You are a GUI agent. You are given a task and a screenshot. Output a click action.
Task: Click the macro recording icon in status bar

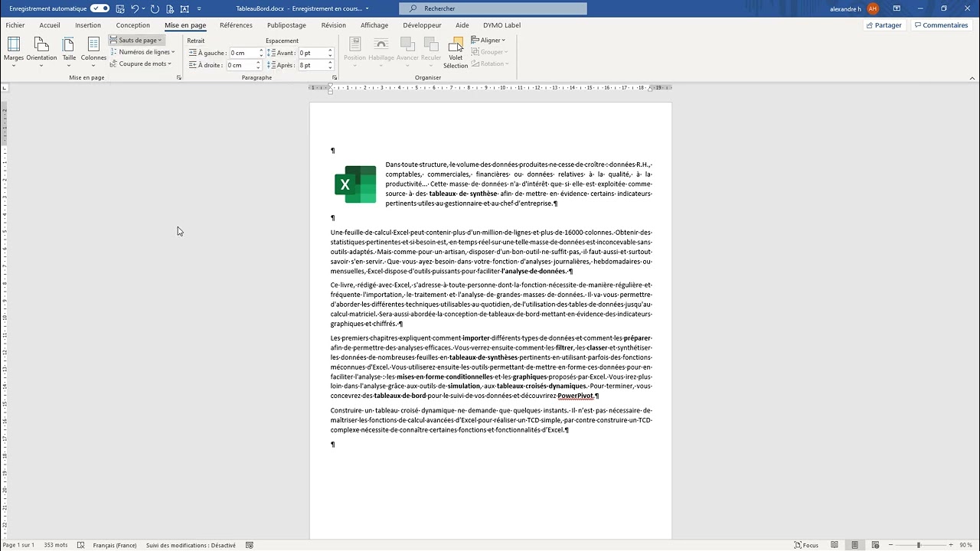(x=250, y=545)
